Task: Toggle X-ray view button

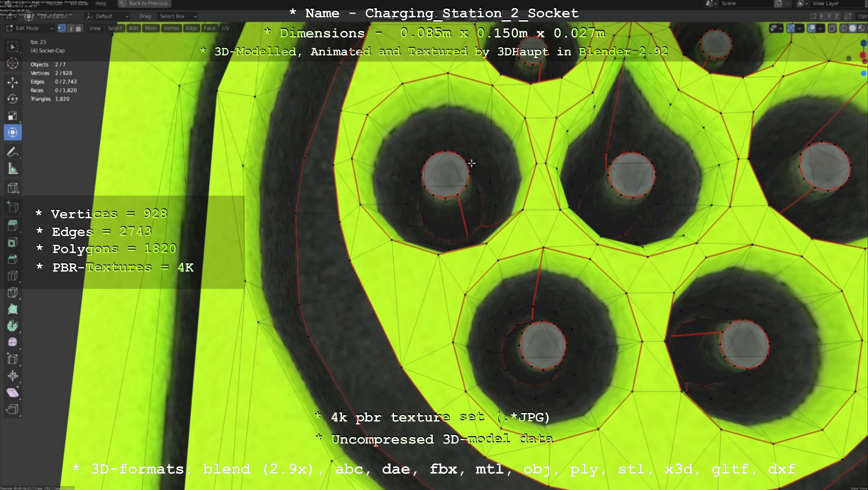Action: click(x=832, y=28)
